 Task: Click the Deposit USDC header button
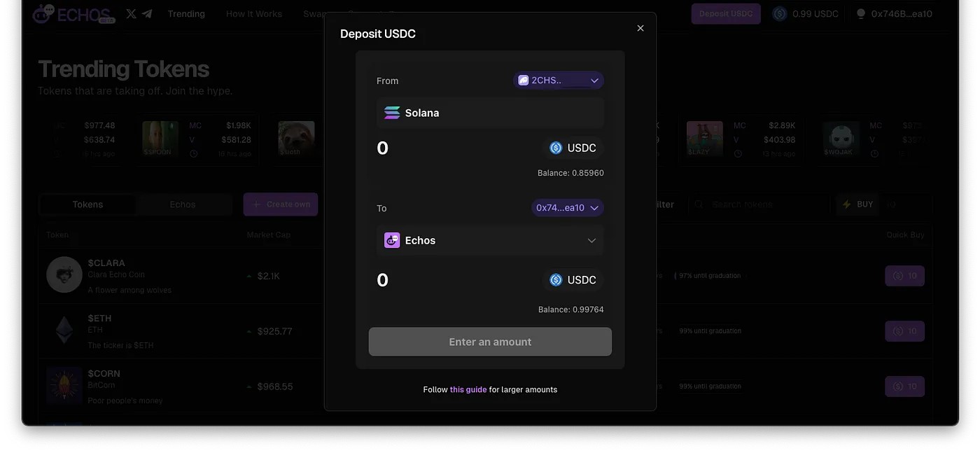(x=726, y=14)
